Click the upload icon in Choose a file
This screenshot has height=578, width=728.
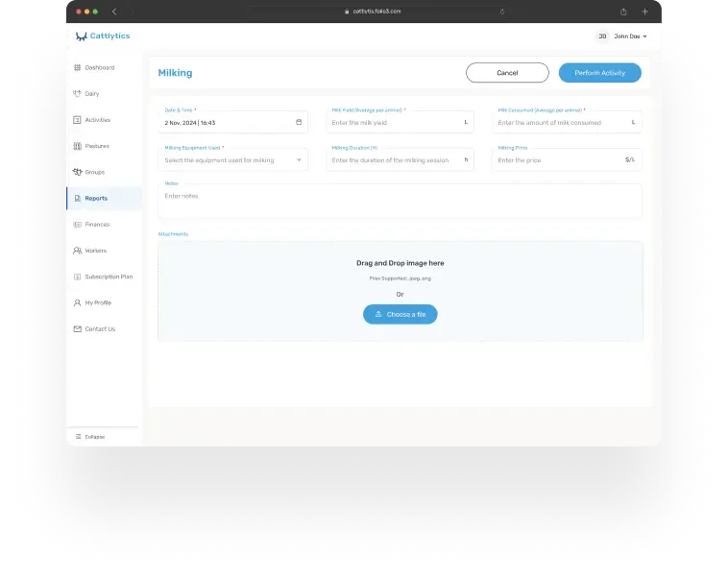coord(378,314)
